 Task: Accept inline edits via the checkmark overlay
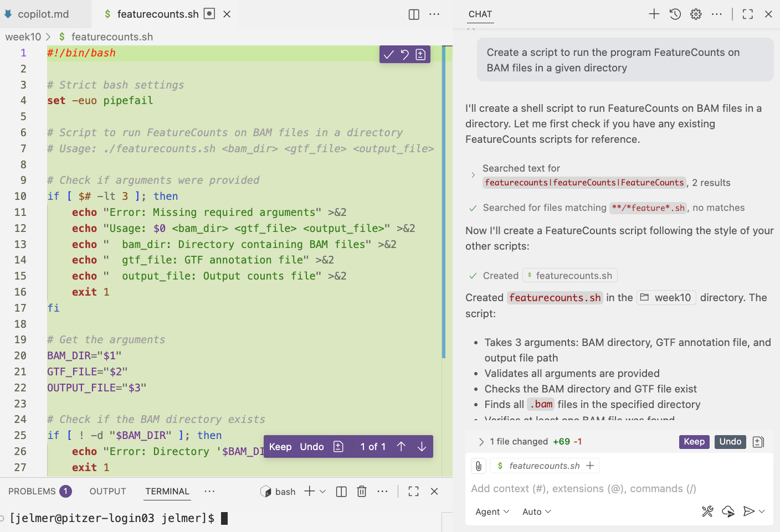click(388, 54)
